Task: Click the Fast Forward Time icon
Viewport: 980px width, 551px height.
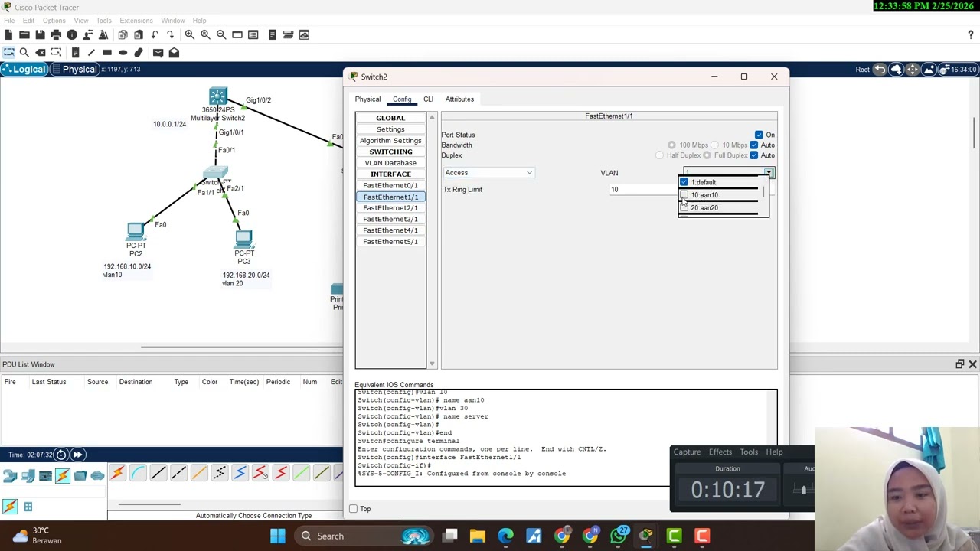Action: point(77,455)
